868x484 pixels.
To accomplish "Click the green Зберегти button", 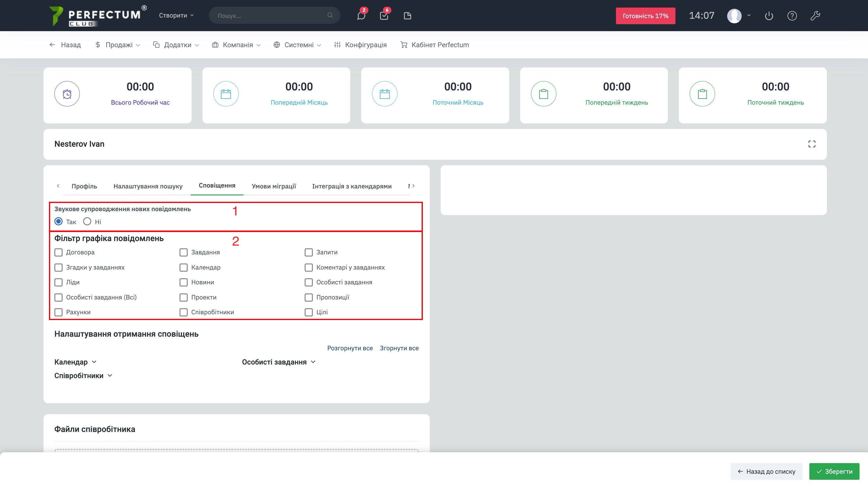I will pos(834,471).
